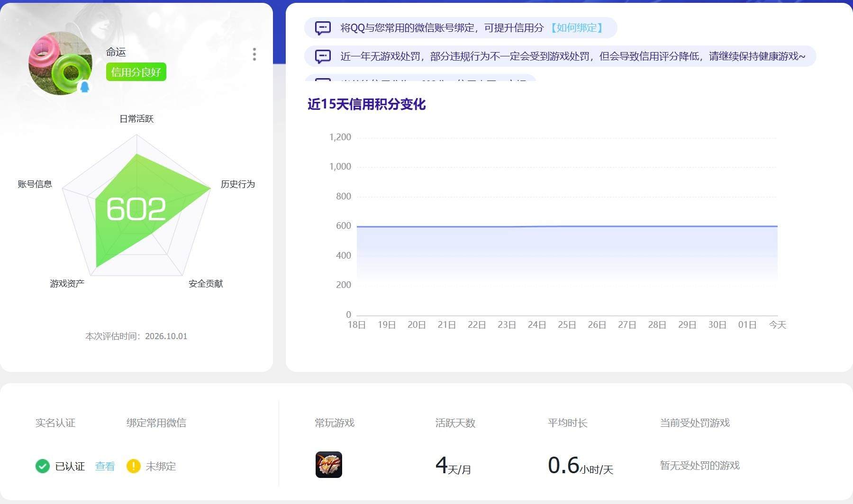Click the 常玩游戏 heading
Viewport: 853px width, 504px height.
pos(335,423)
